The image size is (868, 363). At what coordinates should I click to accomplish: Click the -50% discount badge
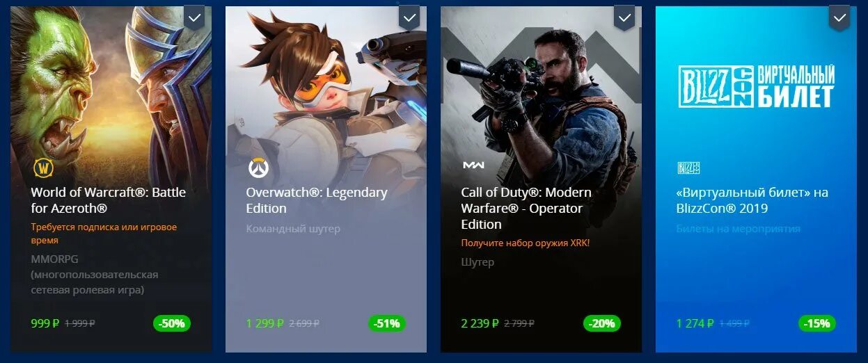172,323
